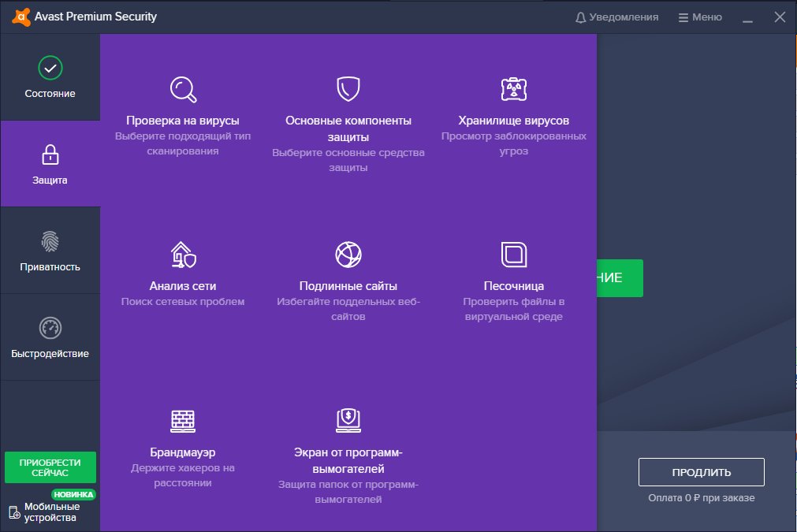Click the НОВИНКА badge
The image size is (797, 532).
tap(73, 494)
